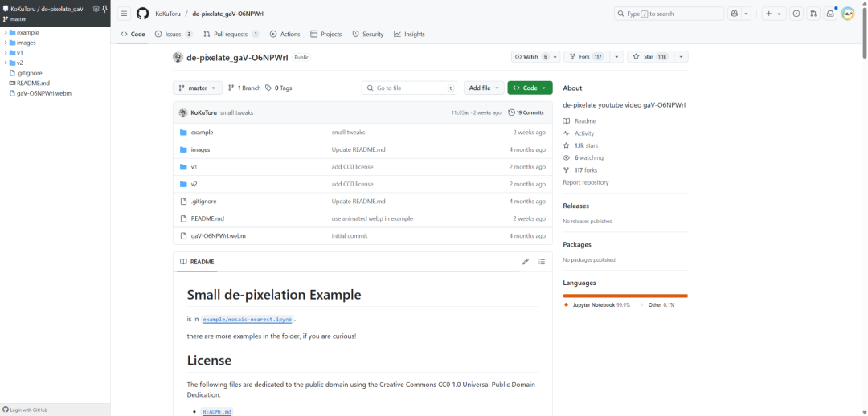
Task: Open commit hash 11c05ac
Action: (460, 113)
